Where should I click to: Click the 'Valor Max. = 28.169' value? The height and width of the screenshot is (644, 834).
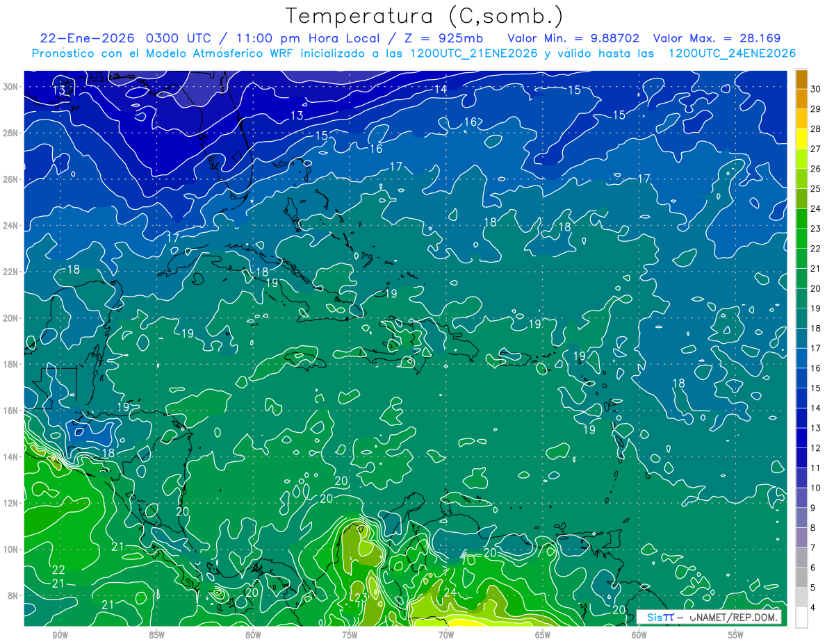[717, 38]
